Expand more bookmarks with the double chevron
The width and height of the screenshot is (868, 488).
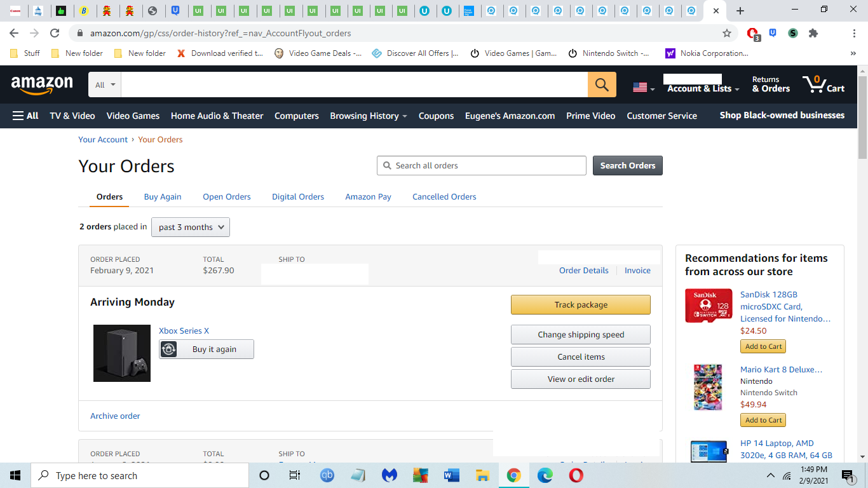pyautogui.click(x=853, y=53)
